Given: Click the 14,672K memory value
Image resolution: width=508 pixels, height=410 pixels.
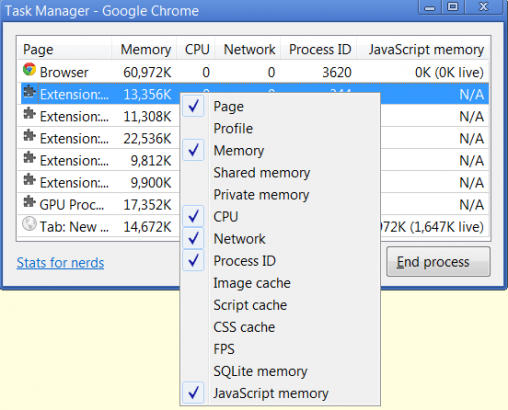Looking at the screenshot, I should (x=147, y=227).
